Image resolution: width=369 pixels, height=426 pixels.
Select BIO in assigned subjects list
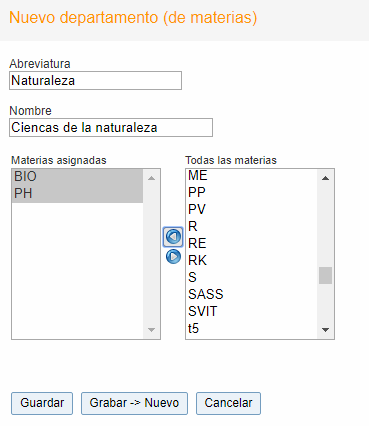[77, 176]
